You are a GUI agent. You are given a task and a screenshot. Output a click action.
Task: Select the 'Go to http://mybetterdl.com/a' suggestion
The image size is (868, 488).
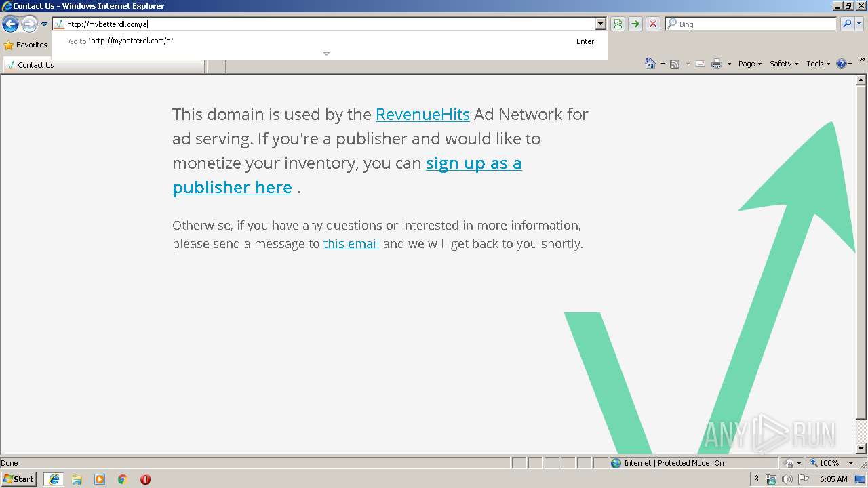tap(330, 41)
